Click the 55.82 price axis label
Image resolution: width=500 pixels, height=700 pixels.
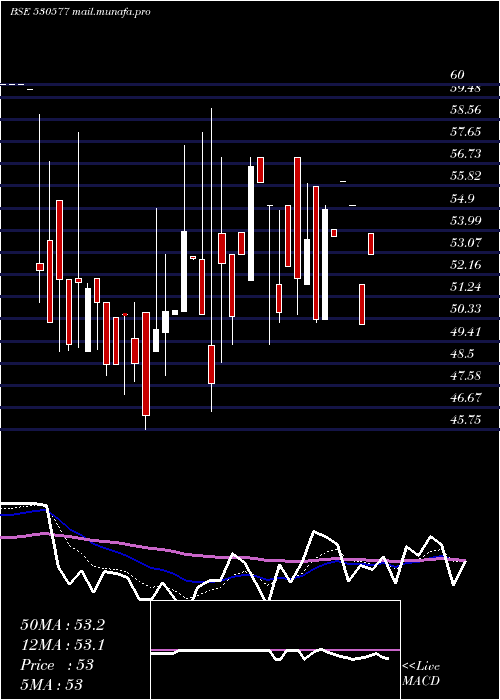[x=466, y=176]
